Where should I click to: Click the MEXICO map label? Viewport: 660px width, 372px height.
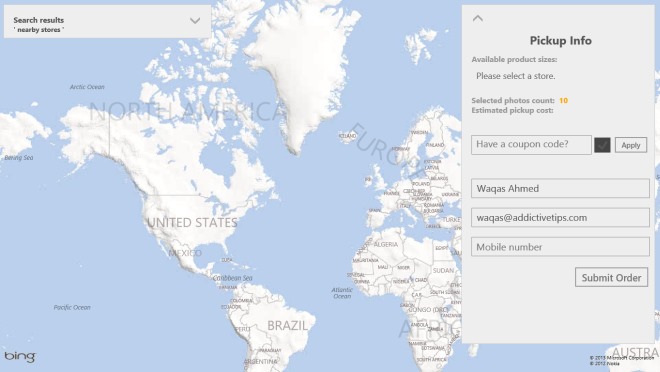click(x=185, y=253)
